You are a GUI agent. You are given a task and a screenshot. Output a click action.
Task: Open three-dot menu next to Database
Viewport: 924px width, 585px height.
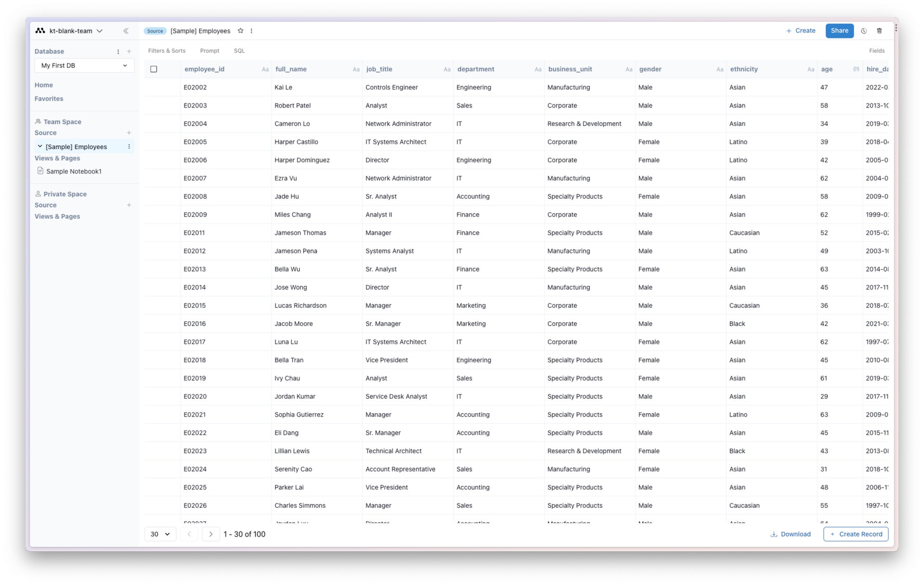tap(118, 52)
